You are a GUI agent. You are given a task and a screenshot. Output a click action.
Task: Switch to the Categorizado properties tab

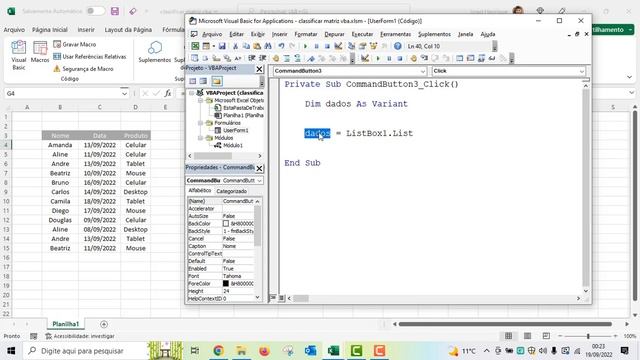pyautogui.click(x=231, y=191)
